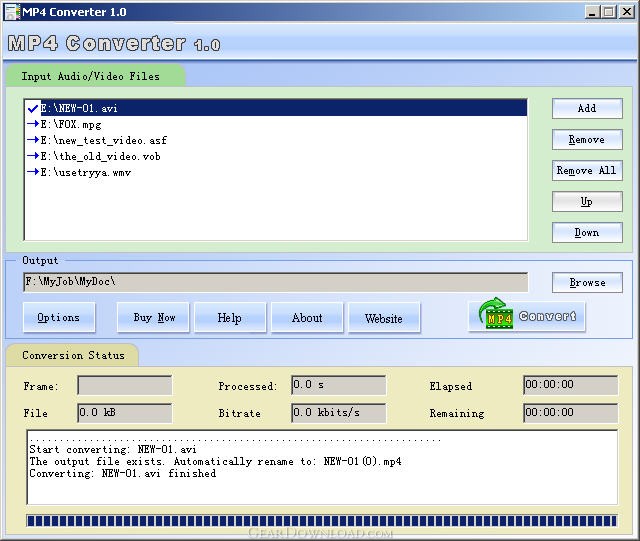
Task: Move selected file Up
Action: [587, 201]
